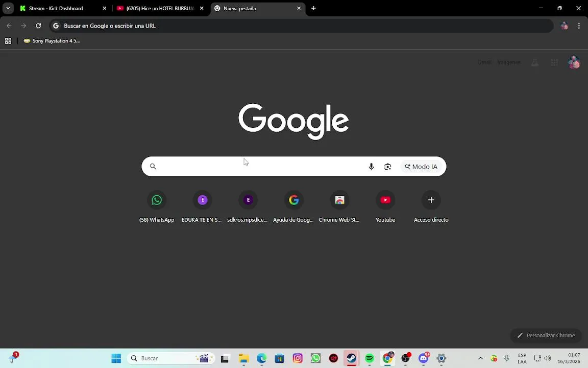This screenshot has width=588, height=368.
Task: Go back with the back arrow
Action: [x=9, y=26]
